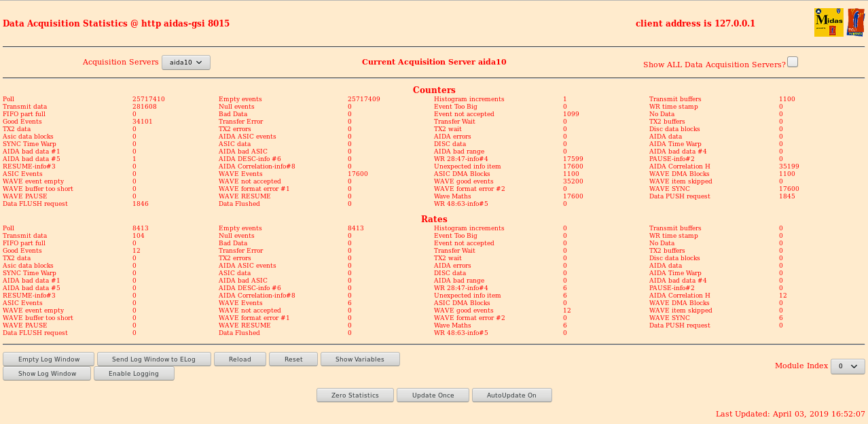This screenshot has height=424, width=868.
Task: Click the Rates section heading
Action: click(x=434, y=219)
